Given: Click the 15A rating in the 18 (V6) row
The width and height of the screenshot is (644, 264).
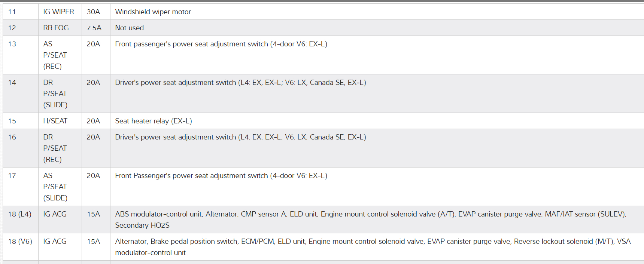Looking at the screenshot, I should (x=93, y=242).
